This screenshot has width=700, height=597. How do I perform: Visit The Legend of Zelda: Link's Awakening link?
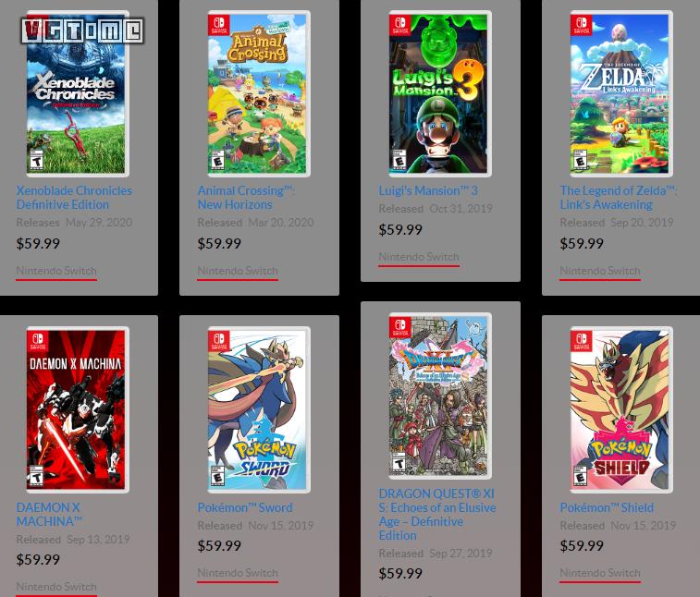pos(619,197)
